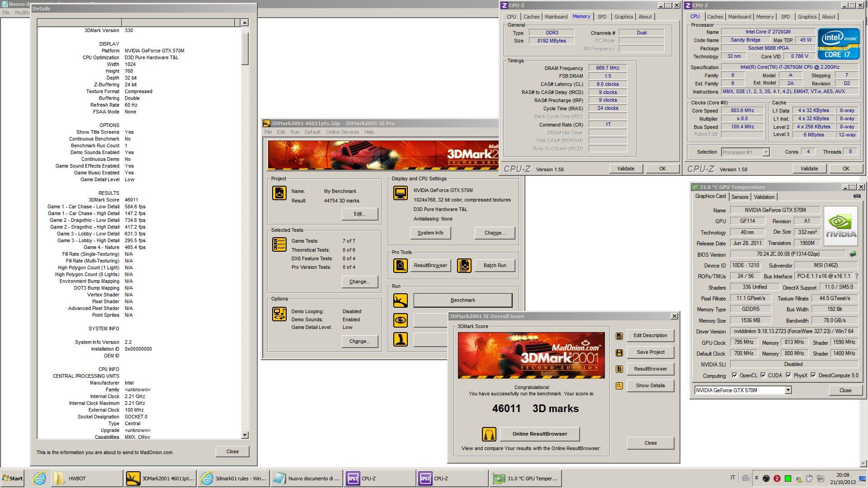Click the Details list scroll-down arrow

[x=245, y=435]
